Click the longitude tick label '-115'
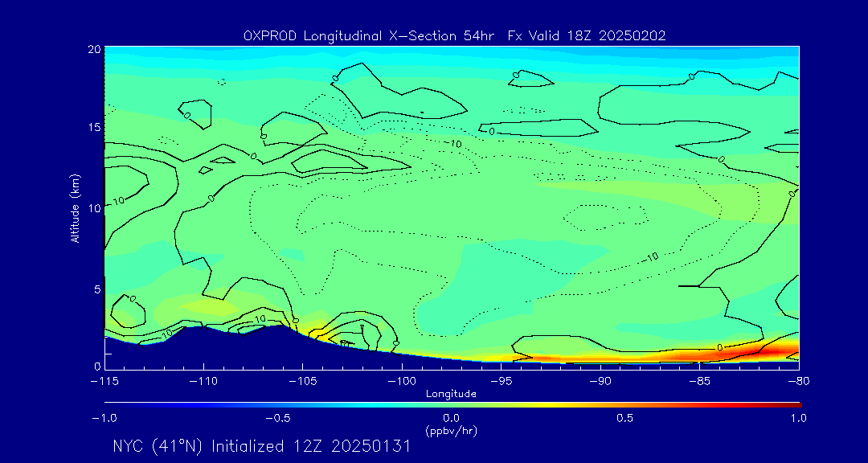 click(104, 382)
